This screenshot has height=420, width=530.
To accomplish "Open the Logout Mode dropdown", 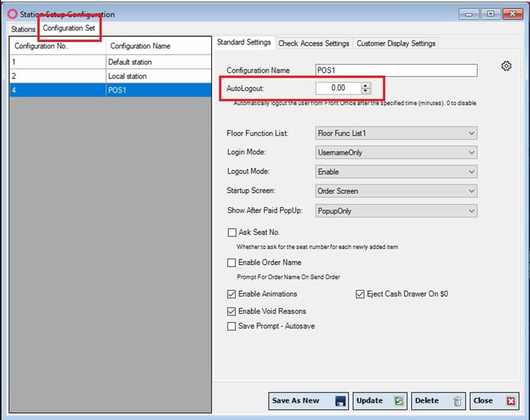I will pyautogui.click(x=396, y=172).
